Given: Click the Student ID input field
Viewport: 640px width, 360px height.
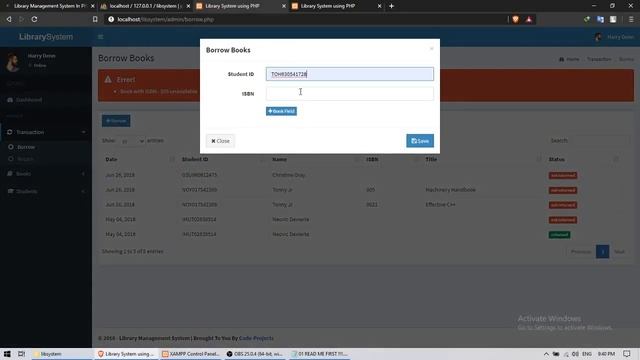Looking at the screenshot, I should click(349, 74).
